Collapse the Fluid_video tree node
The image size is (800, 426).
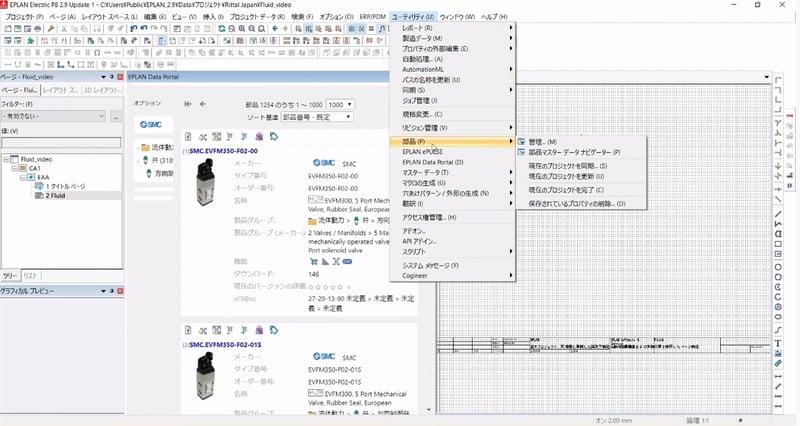click(x=7, y=159)
